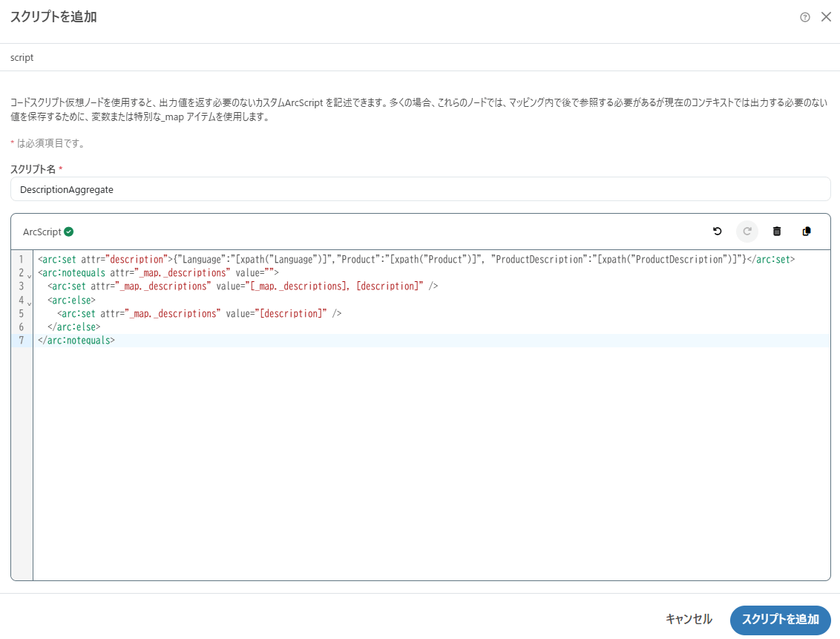
Task: Click the スクリプトを追加 button
Action: [780, 620]
